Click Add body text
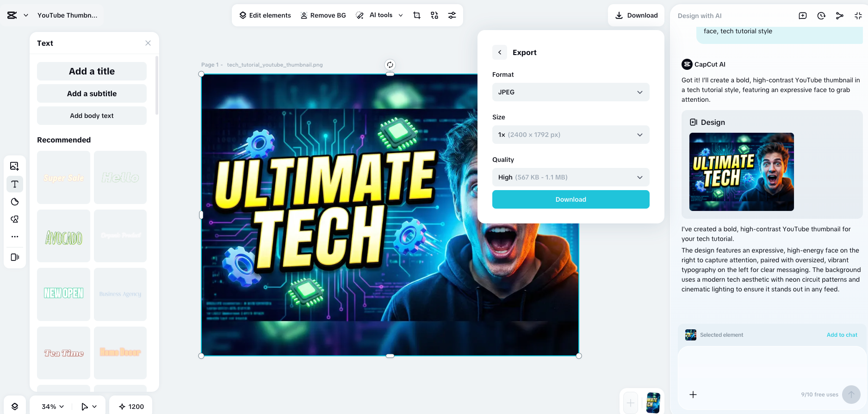 (x=92, y=116)
